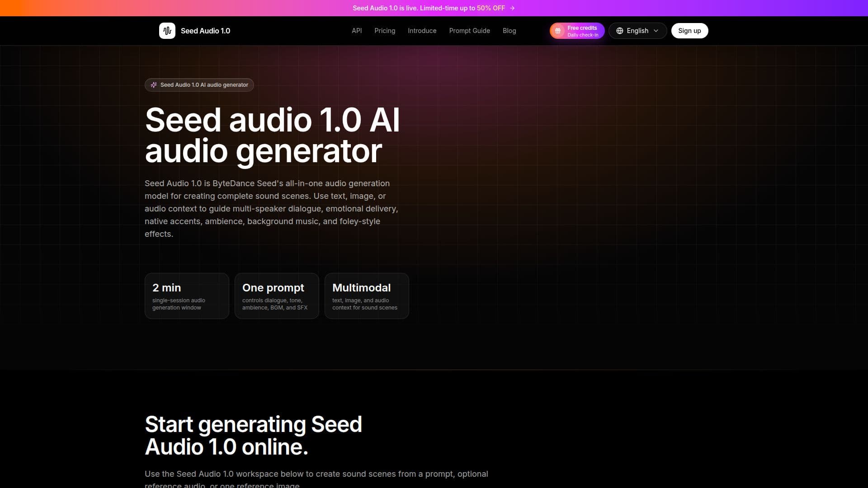Open the Prompt Guide nav link
The image size is (868, 488).
point(470,31)
